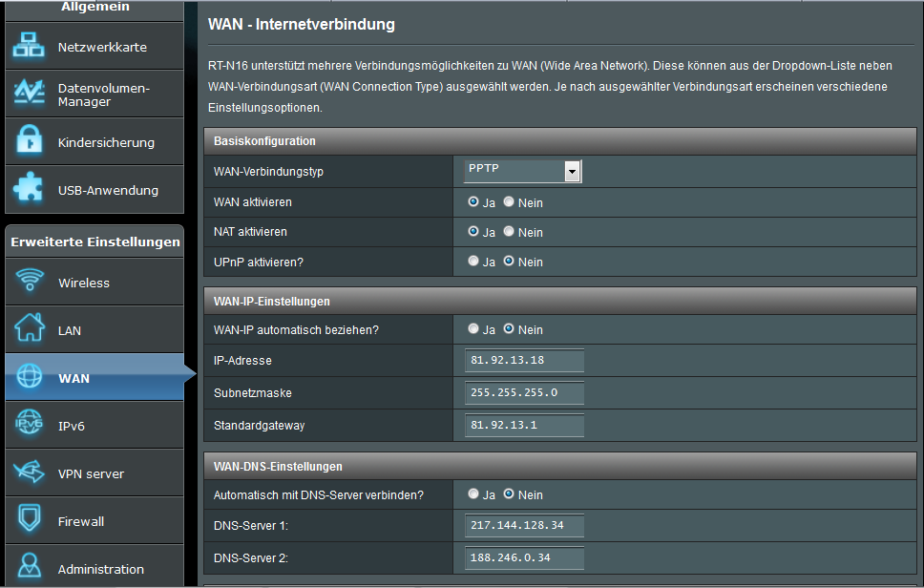Click the Wireless wifi signal icon
The width and height of the screenshot is (924, 588).
pyautogui.click(x=30, y=283)
